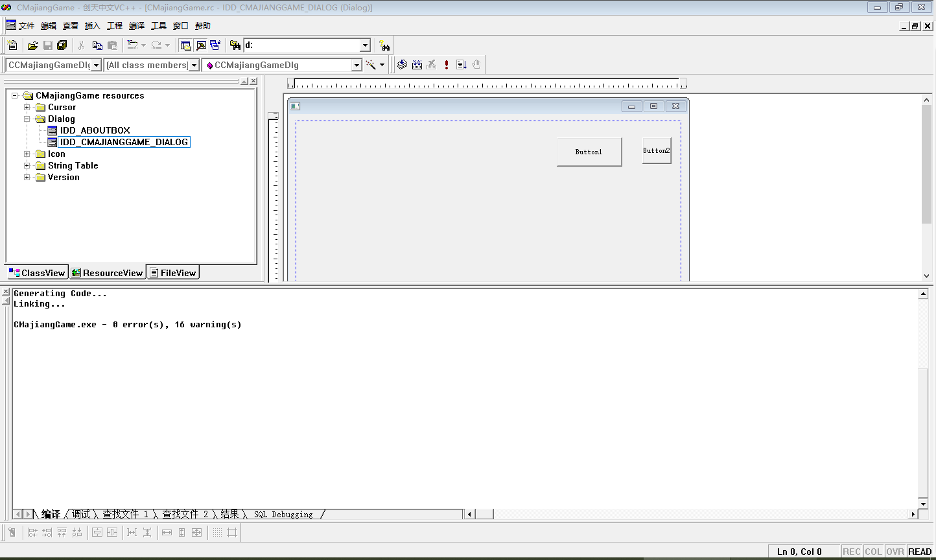Switch to the ClassView tab
The width and height of the screenshot is (936, 560).
(x=37, y=273)
